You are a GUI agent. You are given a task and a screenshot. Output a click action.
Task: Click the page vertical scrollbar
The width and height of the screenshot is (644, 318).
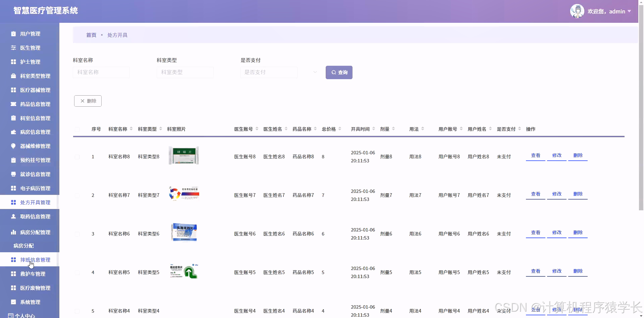(x=641, y=107)
